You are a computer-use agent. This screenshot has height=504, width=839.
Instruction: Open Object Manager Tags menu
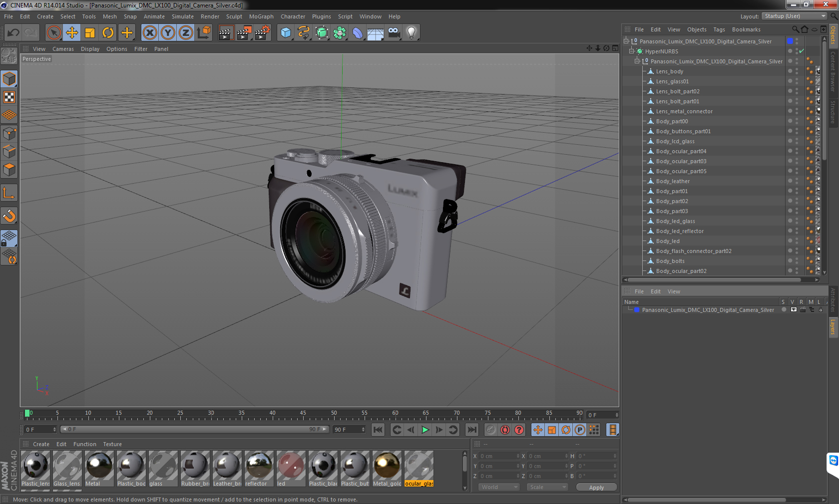click(x=719, y=29)
